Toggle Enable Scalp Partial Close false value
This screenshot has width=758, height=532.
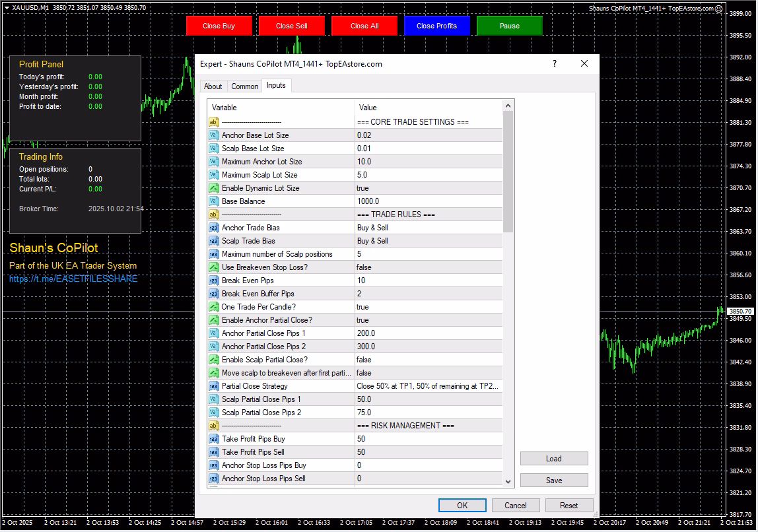coord(429,360)
